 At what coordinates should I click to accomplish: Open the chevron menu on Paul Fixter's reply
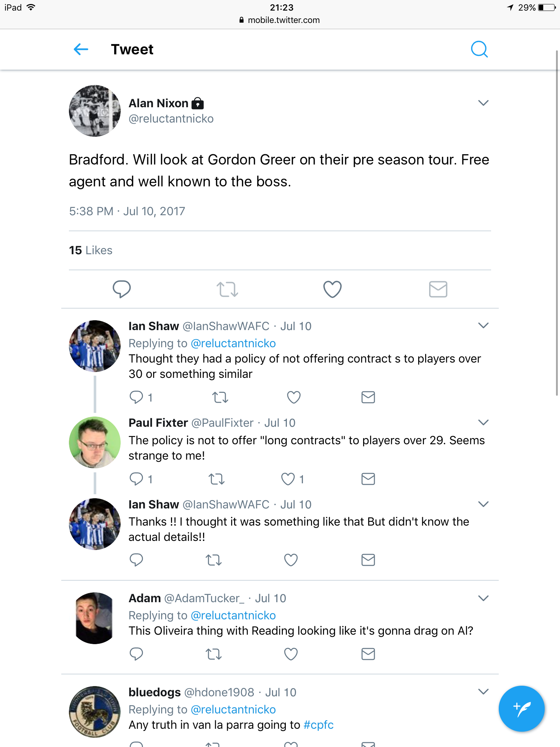pos(483,422)
